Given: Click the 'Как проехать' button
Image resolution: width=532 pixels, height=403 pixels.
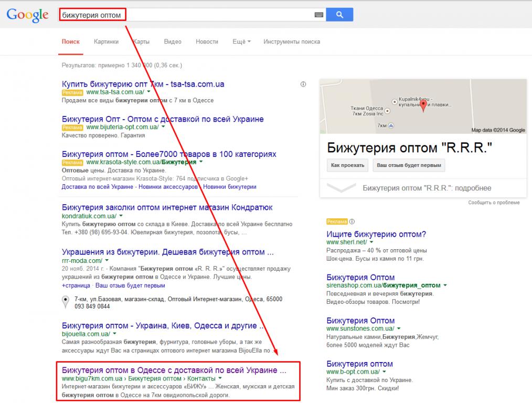Looking at the screenshot, I should coord(347,165).
